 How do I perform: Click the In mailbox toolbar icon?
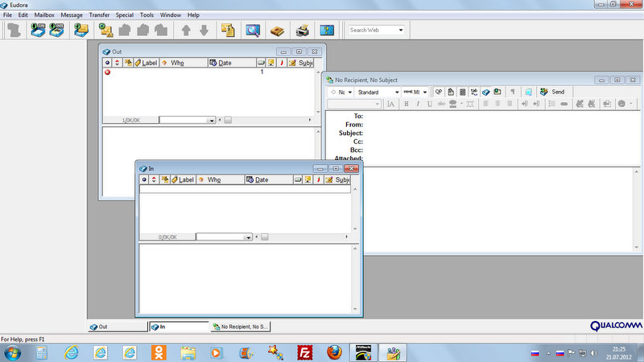(38, 30)
